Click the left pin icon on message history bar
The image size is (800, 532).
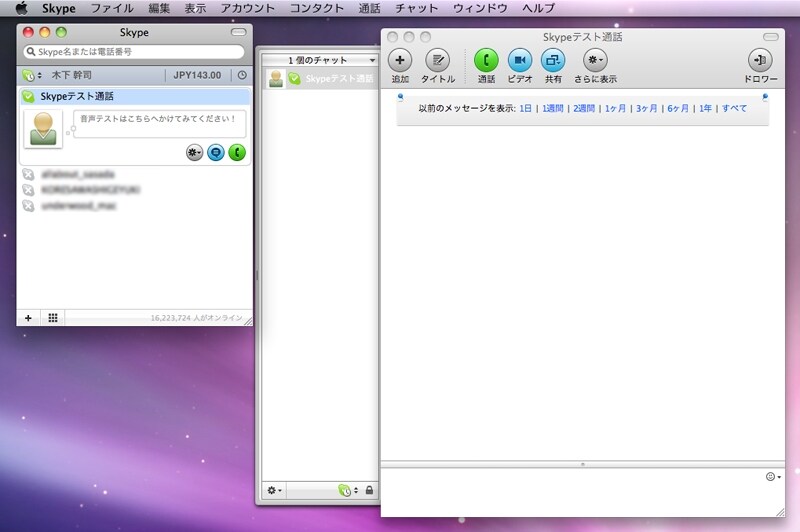point(401,96)
